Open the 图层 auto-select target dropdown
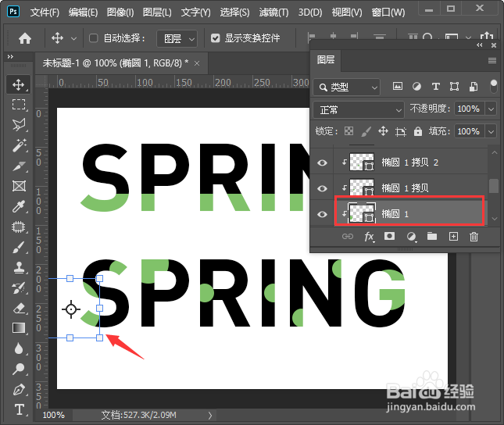This screenshot has width=504, height=425. (177, 38)
